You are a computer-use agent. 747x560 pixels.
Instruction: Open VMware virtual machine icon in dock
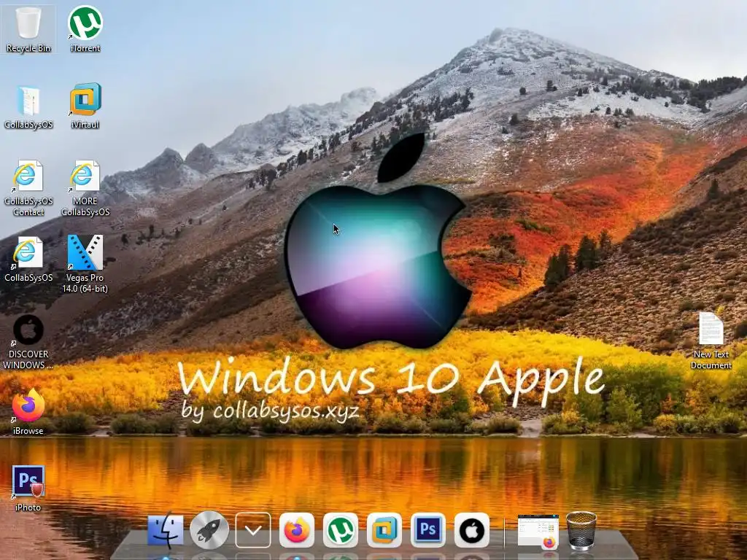[384, 530]
